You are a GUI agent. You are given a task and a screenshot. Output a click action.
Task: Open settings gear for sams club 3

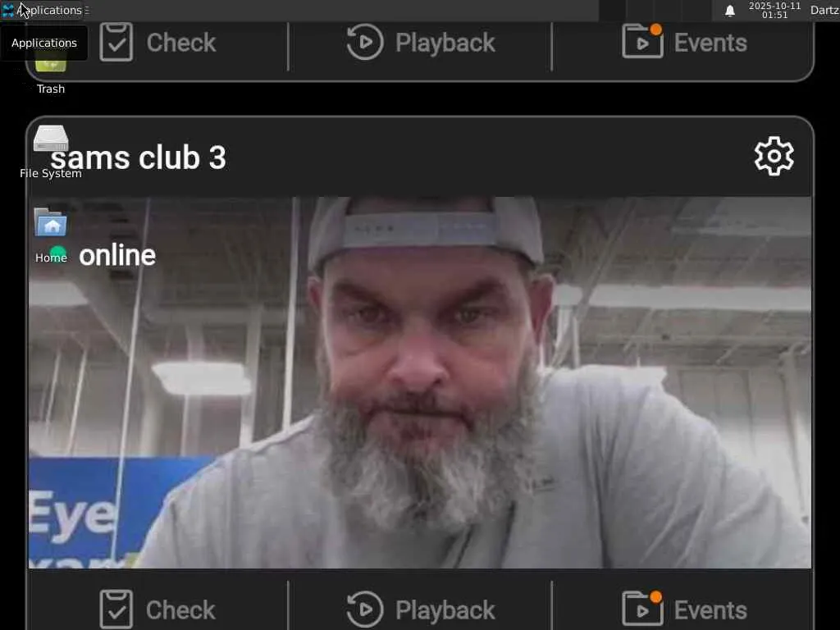pyautogui.click(x=774, y=156)
